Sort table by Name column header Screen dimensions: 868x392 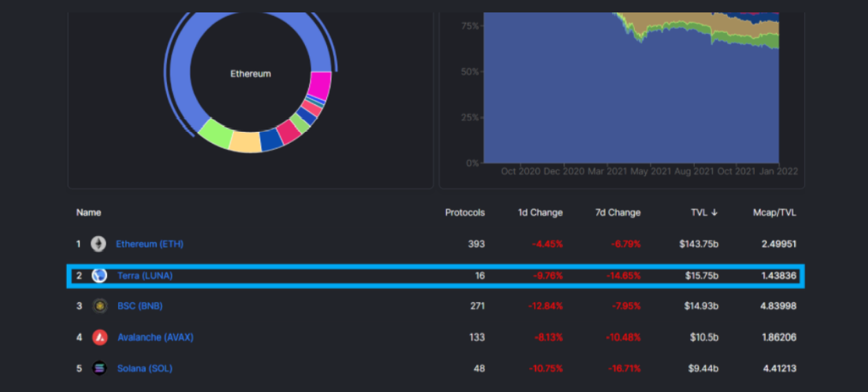[88, 213]
